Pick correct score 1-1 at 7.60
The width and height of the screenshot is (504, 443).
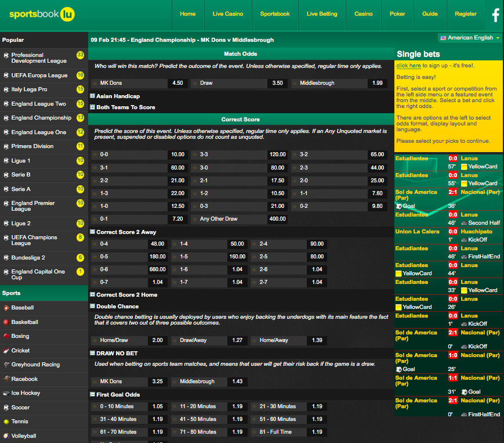tap(378, 193)
